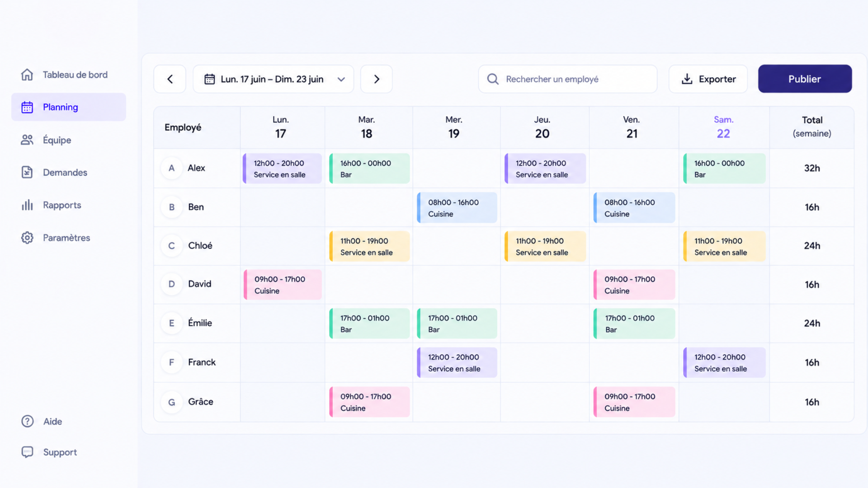Open Tableau de bord home icon

point(27,75)
